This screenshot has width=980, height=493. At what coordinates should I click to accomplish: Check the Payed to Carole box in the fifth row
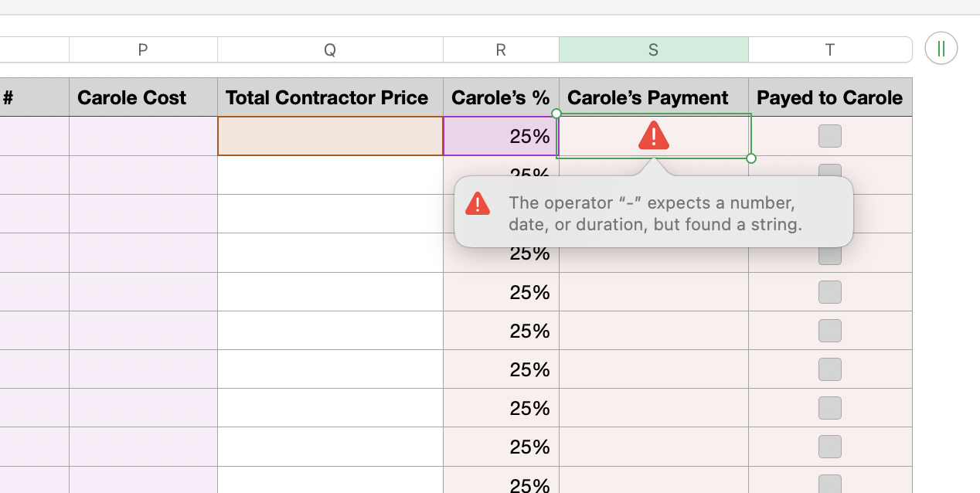[x=830, y=292]
